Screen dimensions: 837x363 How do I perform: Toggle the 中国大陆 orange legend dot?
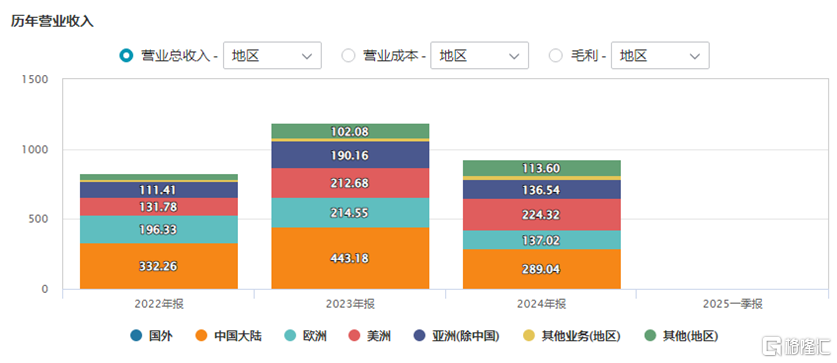click(201, 336)
